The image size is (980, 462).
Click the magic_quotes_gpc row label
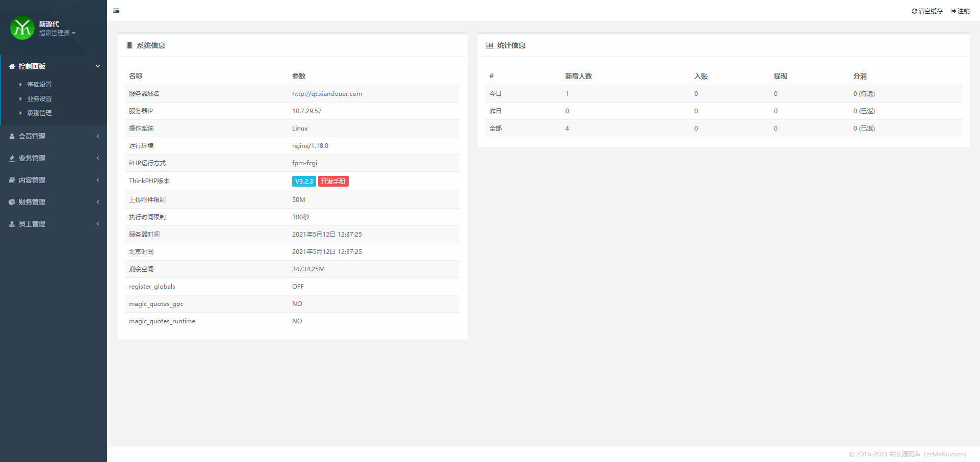pos(156,304)
